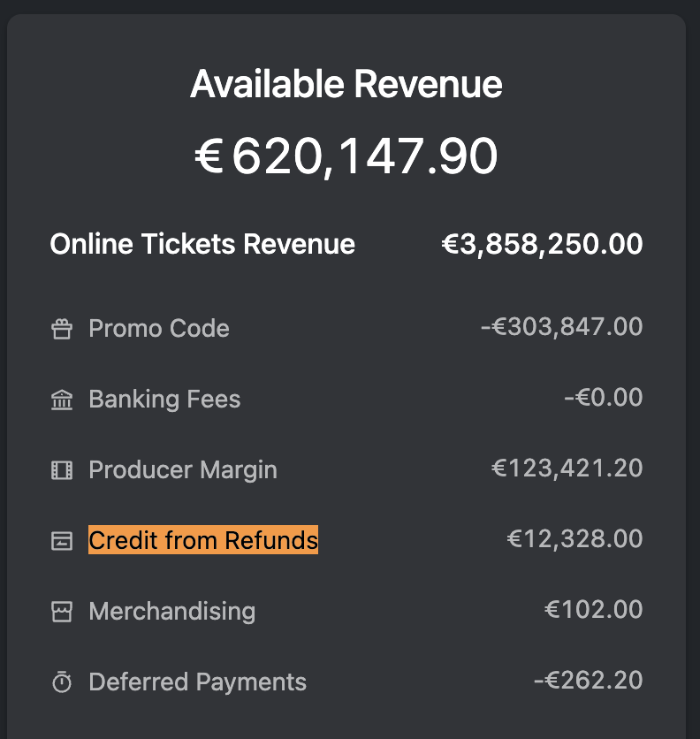This screenshot has width=700, height=739.
Task: Click the bank building icon for Banking Fees
Action: point(62,400)
